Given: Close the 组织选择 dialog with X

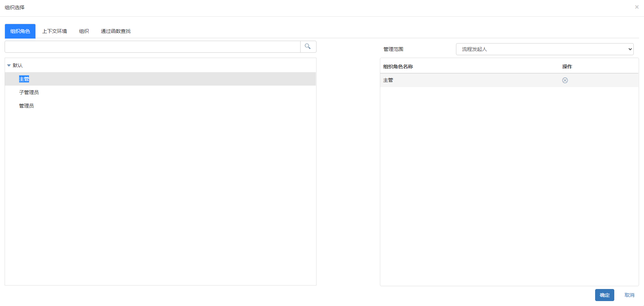Looking at the screenshot, I should click(637, 7).
